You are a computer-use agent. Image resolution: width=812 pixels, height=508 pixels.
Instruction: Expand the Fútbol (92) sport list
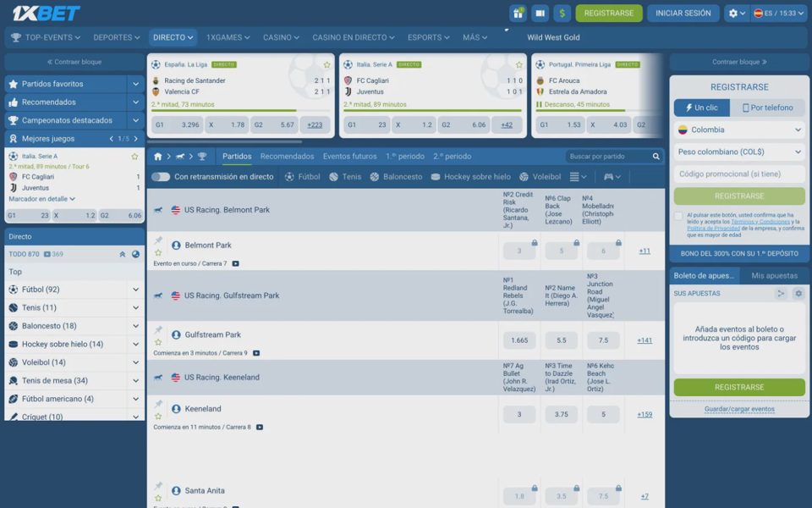point(74,290)
